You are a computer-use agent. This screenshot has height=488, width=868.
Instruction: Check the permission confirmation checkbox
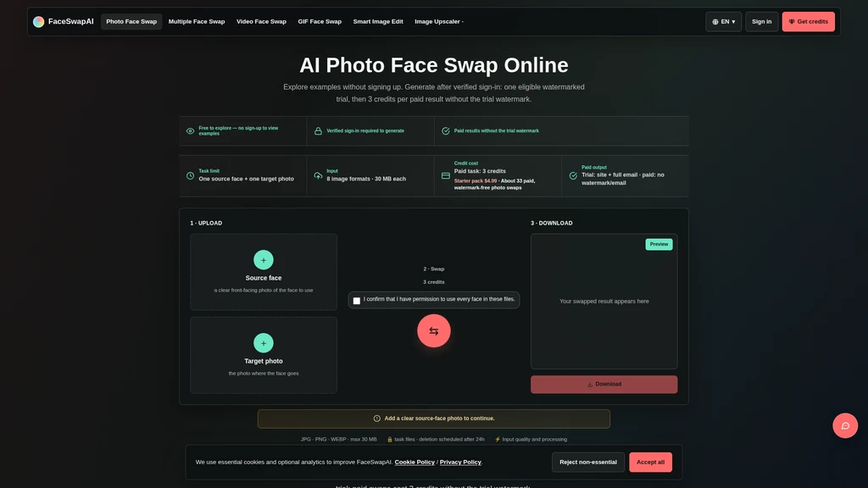pos(357,301)
